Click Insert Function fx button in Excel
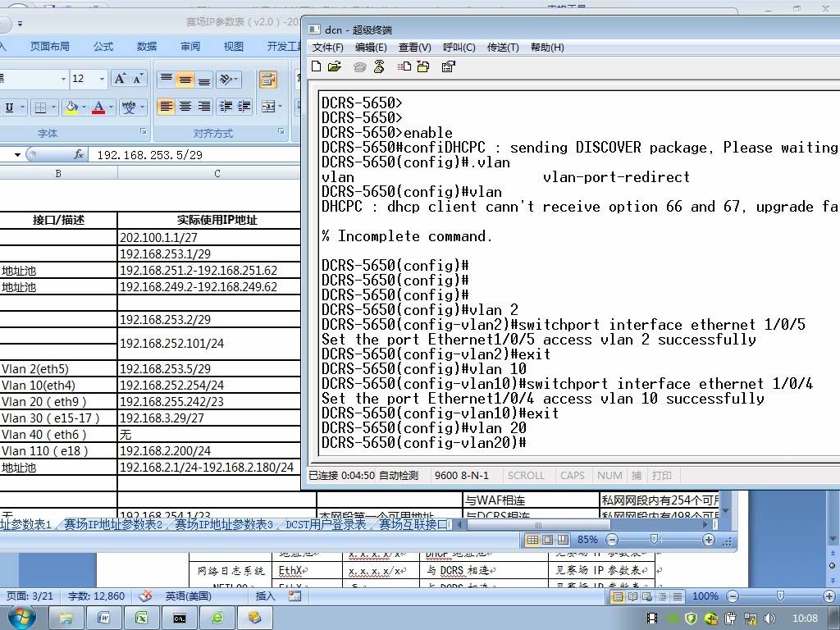Viewport: 840px width, 630px height. pyautogui.click(x=78, y=154)
